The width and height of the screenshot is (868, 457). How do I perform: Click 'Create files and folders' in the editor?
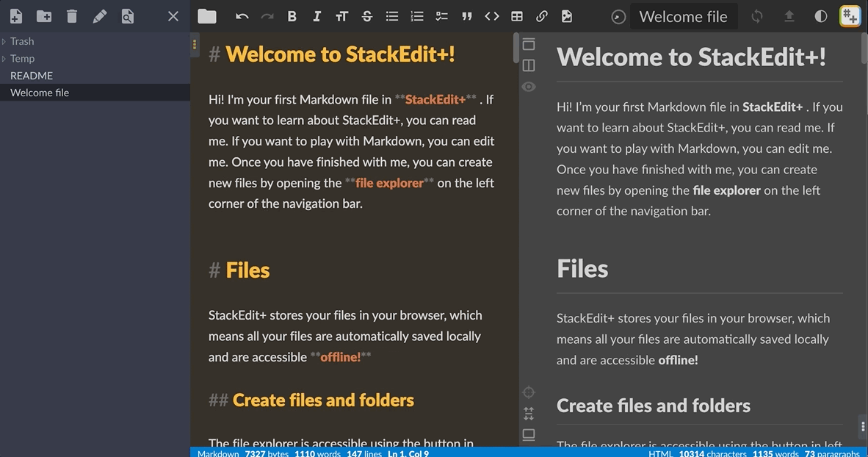click(x=323, y=400)
